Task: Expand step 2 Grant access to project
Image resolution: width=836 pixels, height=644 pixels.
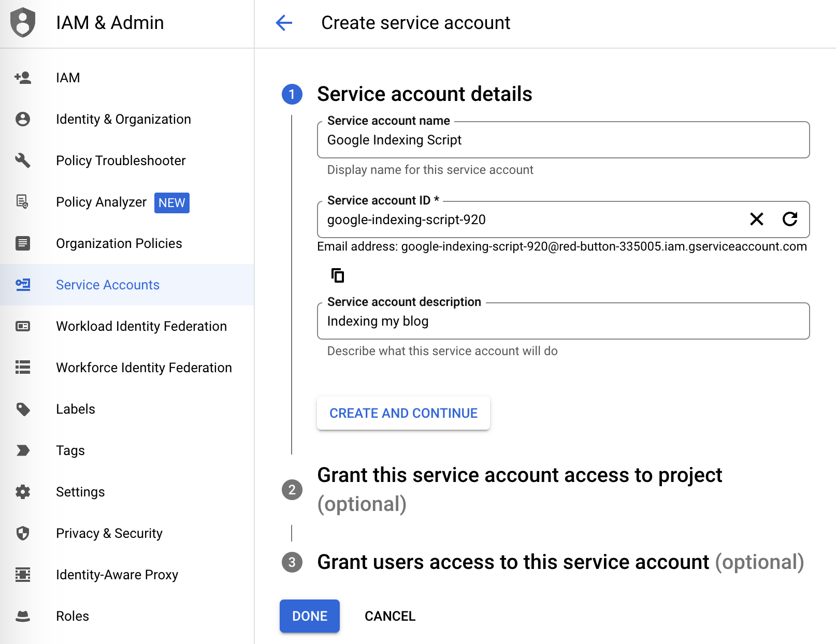Action: 520,489
